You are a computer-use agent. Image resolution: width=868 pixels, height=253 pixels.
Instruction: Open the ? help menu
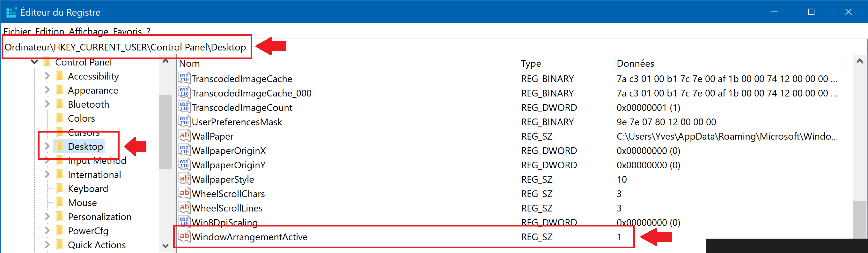click(x=149, y=31)
